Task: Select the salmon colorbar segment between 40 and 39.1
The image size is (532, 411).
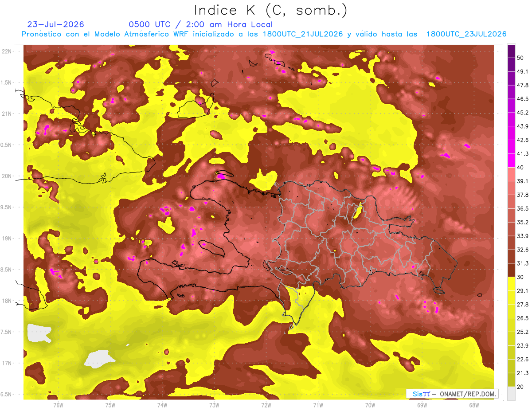Action: (x=511, y=174)
